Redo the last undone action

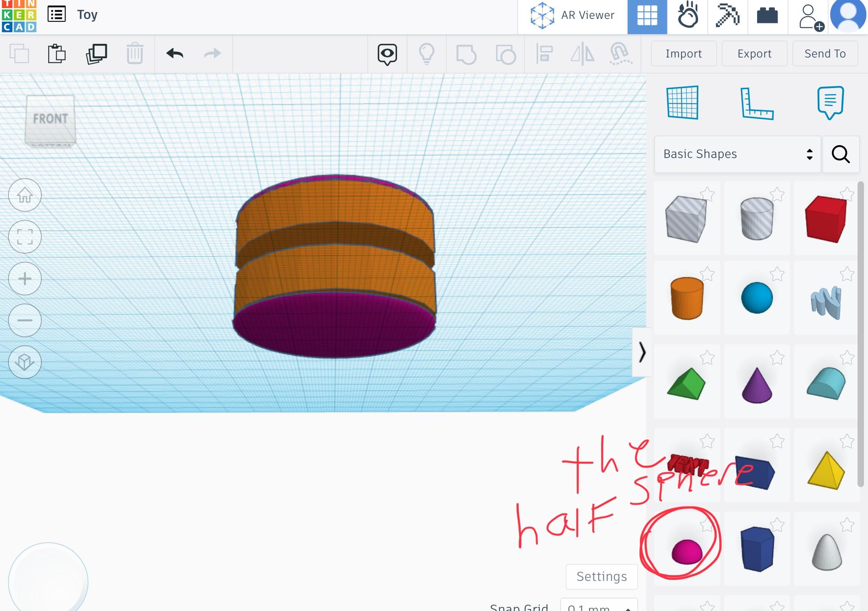click(212, 53)
